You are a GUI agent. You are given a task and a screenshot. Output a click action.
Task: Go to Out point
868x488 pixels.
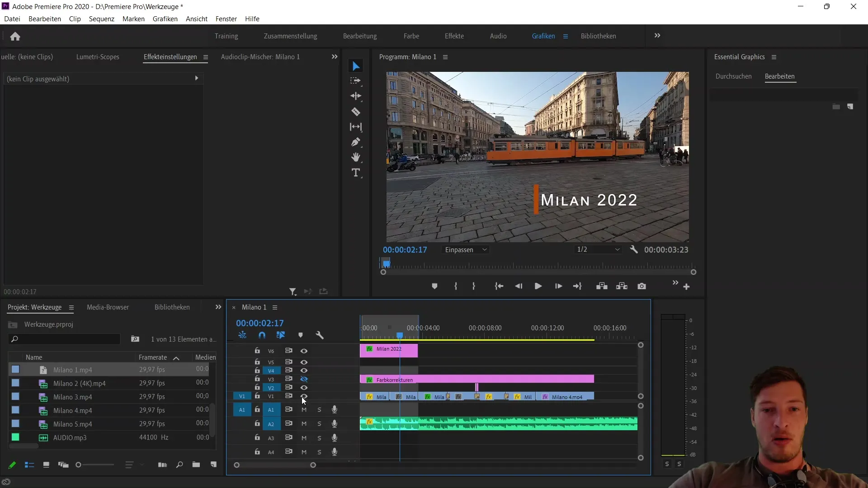577,286
